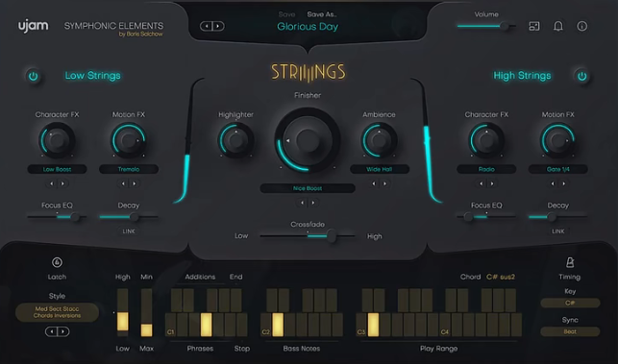
Task: Previous arrow under Tremolo
Action: pyautogui.click(x=123, y=183)
